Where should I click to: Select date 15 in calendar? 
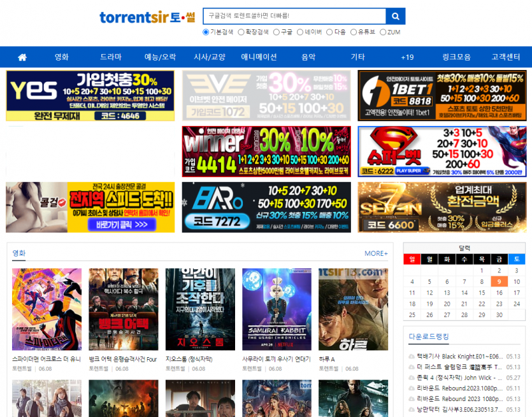point(482,293)
